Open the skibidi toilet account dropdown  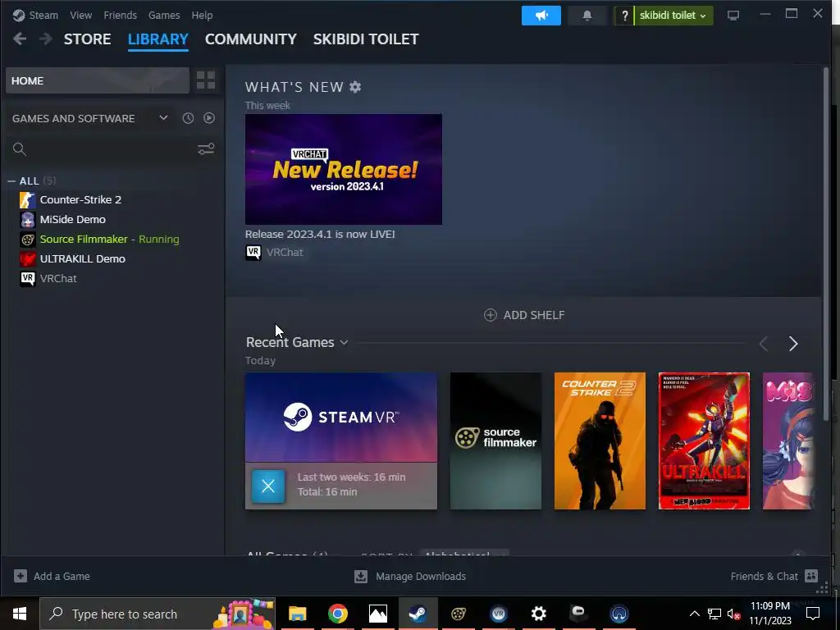(673, 16)
